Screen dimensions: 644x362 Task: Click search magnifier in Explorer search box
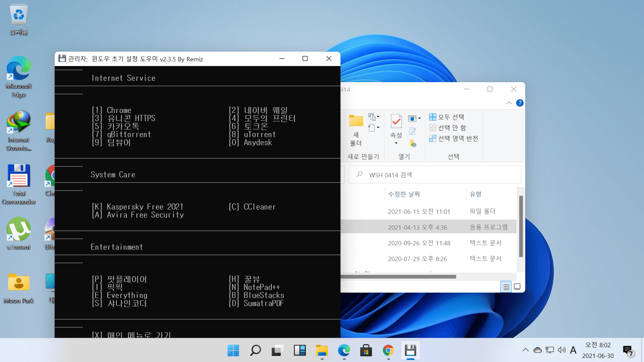359,175
